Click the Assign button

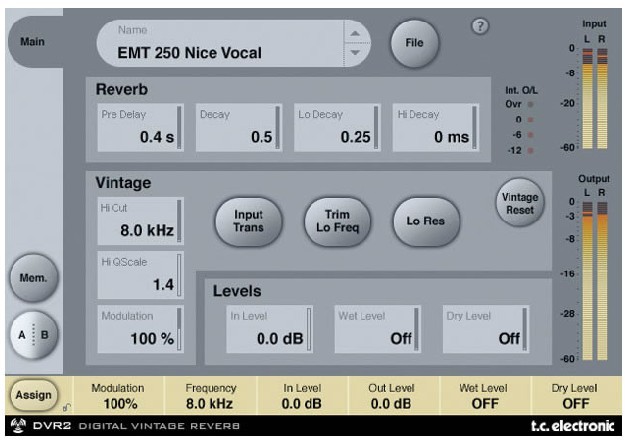(x=31, y=397)
